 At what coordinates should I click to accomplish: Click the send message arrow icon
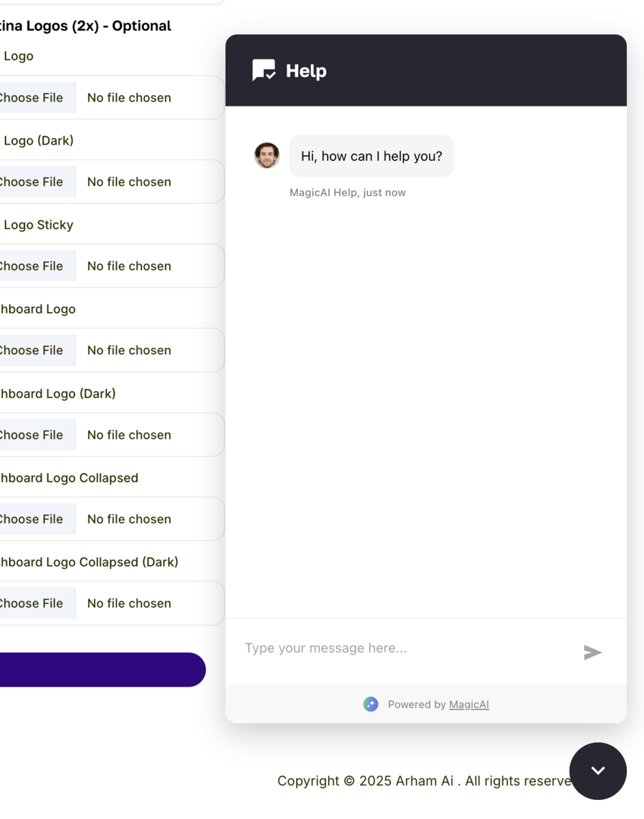592,652
